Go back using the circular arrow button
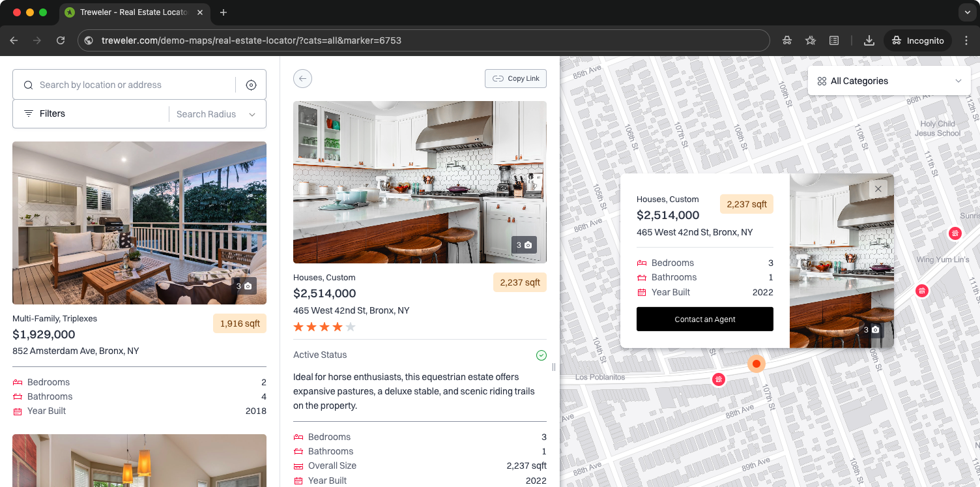Screen dimensions: 980x487 302,78
